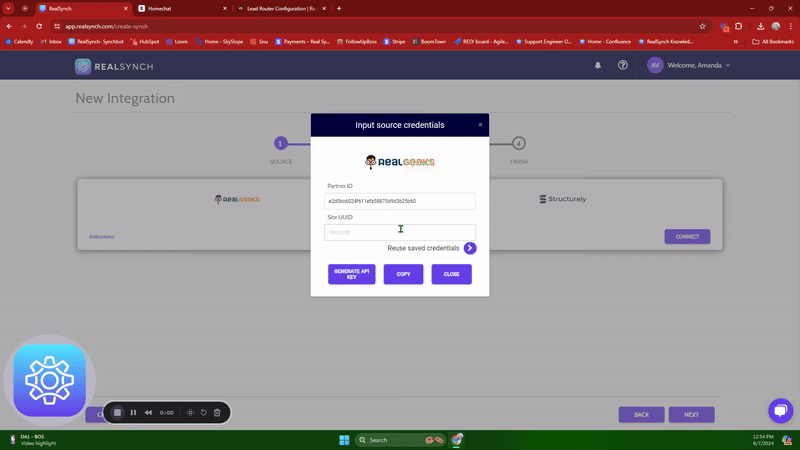This screenshot has width=800, height=450.
Task: Open the help question mark icon
Action: tap(622, 65)
